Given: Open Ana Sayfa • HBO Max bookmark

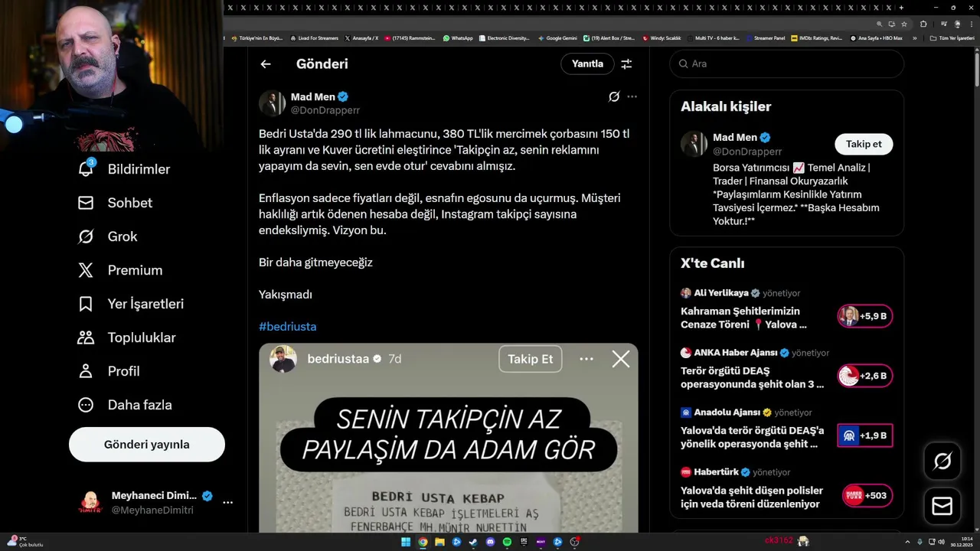Looking at the screenshot, I should click(877, 37).
